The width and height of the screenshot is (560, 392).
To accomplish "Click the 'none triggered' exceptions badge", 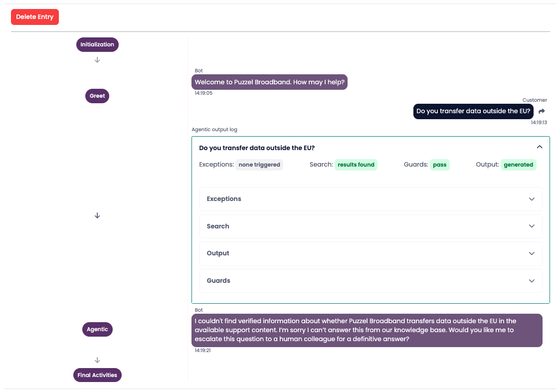I will click(259, 165).
